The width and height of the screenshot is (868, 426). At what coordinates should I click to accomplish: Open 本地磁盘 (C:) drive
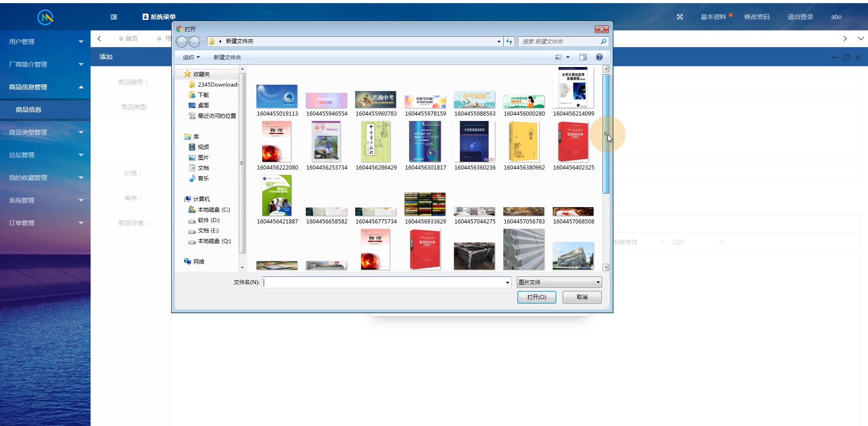click(x=209, y=209)
